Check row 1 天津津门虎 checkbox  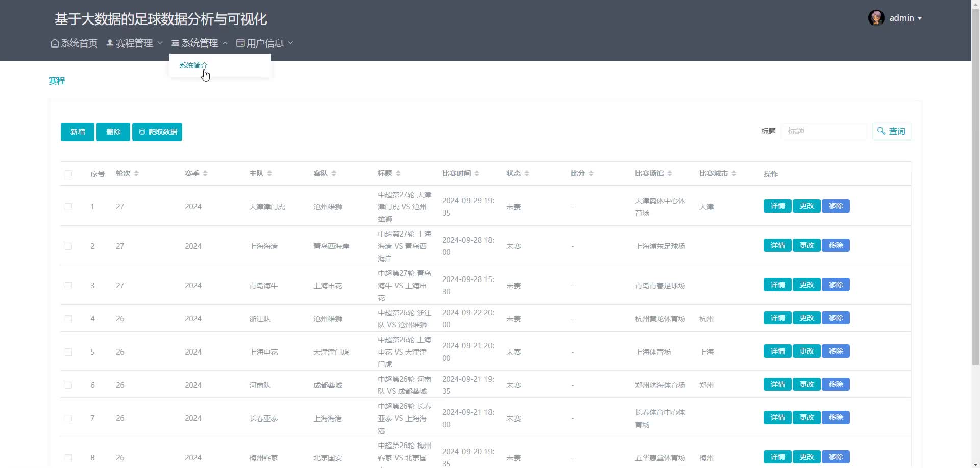pyautogui.click(x=68, y=207)
